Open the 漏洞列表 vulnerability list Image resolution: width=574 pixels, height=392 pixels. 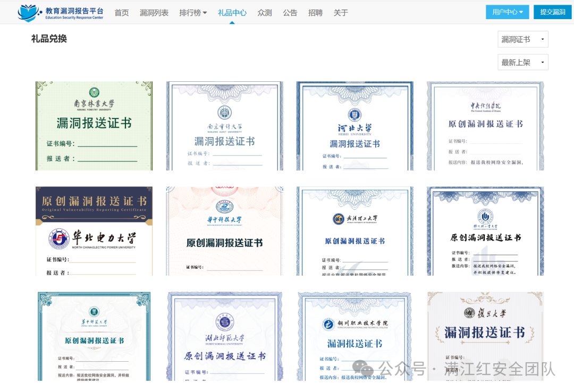tap(154, 13)
